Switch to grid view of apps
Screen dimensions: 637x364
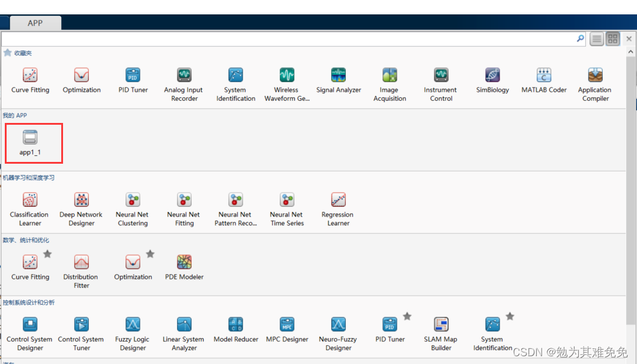(612, 39)
